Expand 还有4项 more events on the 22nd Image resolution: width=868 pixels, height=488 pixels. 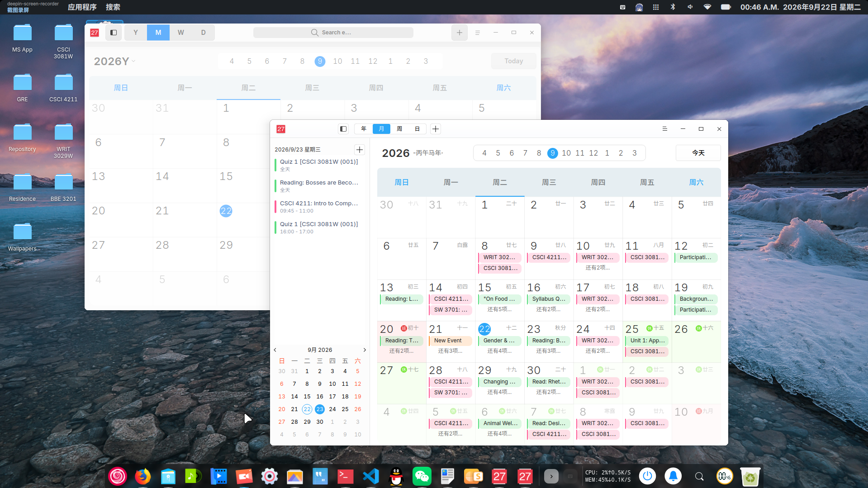click(500, 351)
